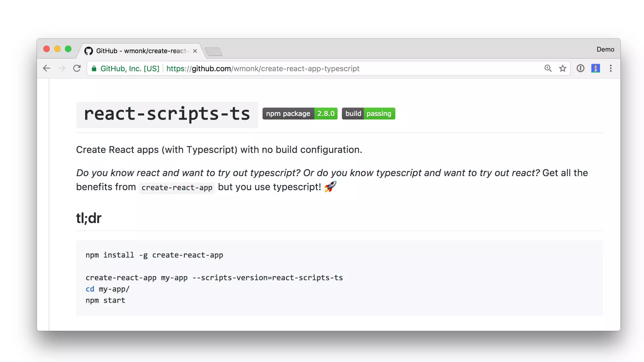Open the circular info extension icon
The width and height of the screenshot is (644, 362).
(580, 68)
